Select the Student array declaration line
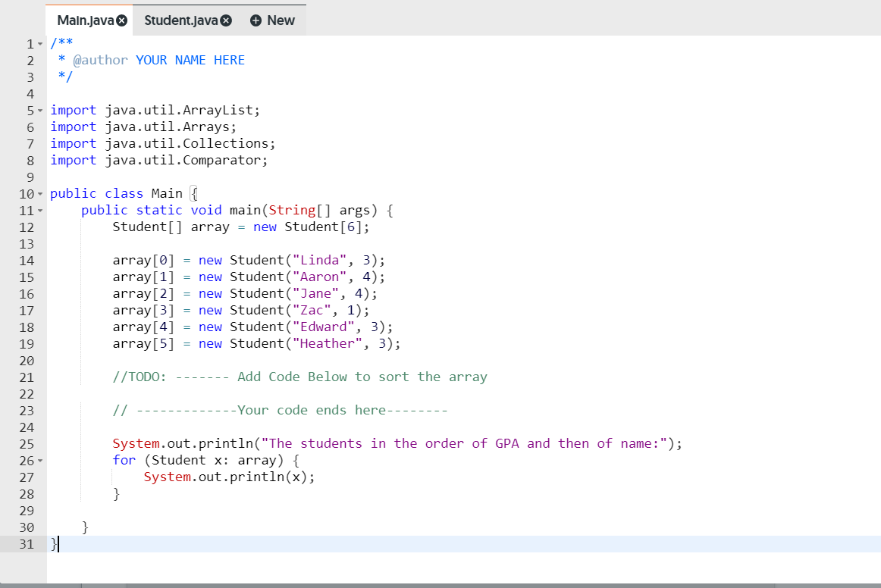 (x=243, y=227)
